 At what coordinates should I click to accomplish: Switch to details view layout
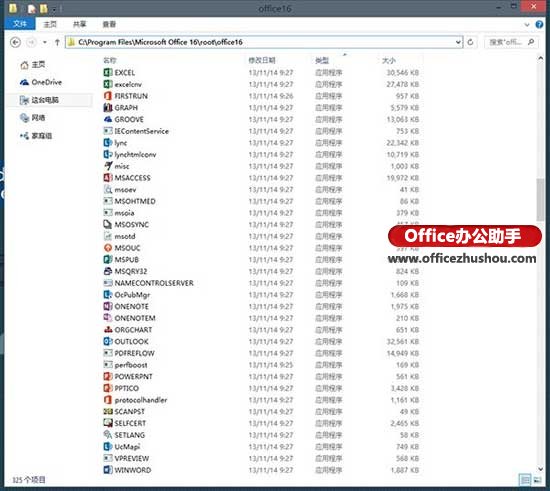[525, 479]
